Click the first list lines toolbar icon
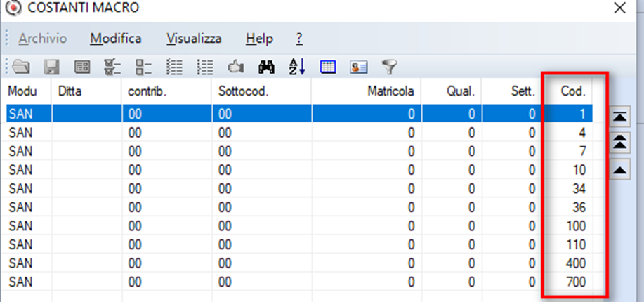The width and height of the screenshot is (644, 302). pos(175,67)
